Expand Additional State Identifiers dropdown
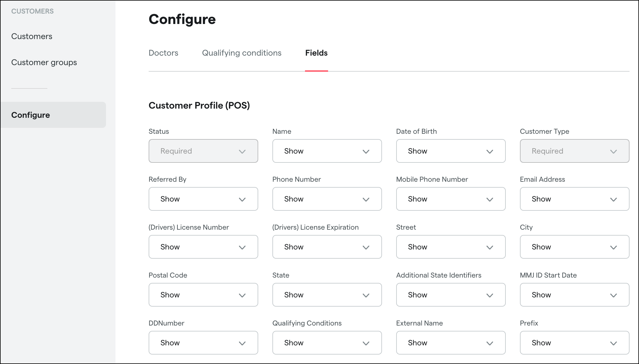639x364 pixels. [x=451, y=295]
